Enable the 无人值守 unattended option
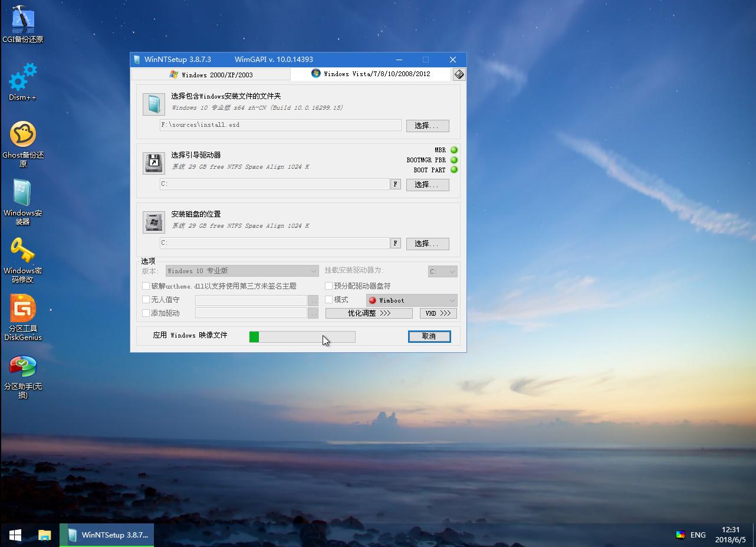 click(146, 300)
